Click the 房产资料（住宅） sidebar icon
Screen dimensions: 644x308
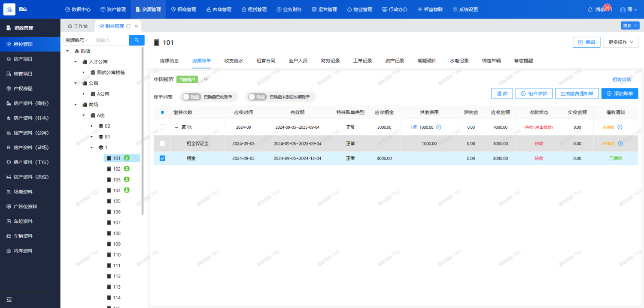click(9, 118)
